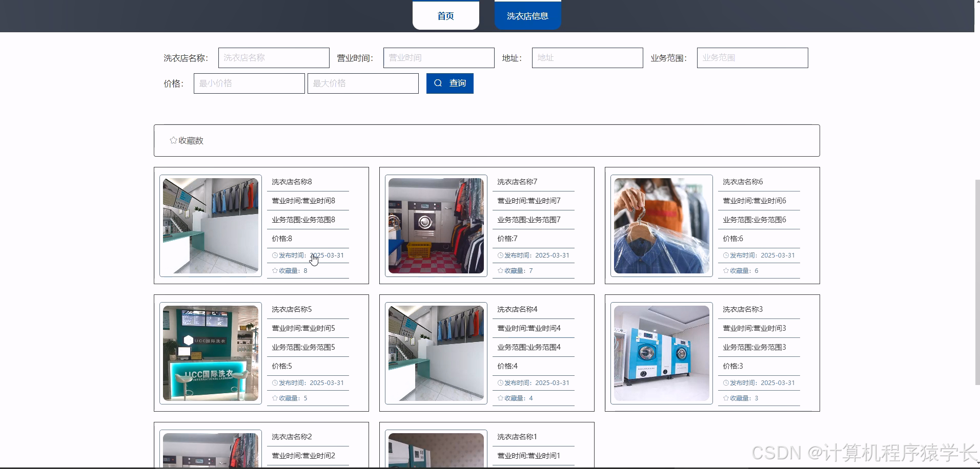980x469 pixels.
Task: Select the 业务范围 input field
Action: pos(752,58)
